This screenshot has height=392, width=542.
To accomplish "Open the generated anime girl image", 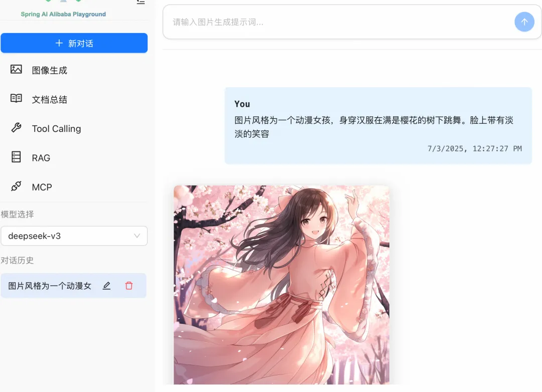I will click(282, 285).
